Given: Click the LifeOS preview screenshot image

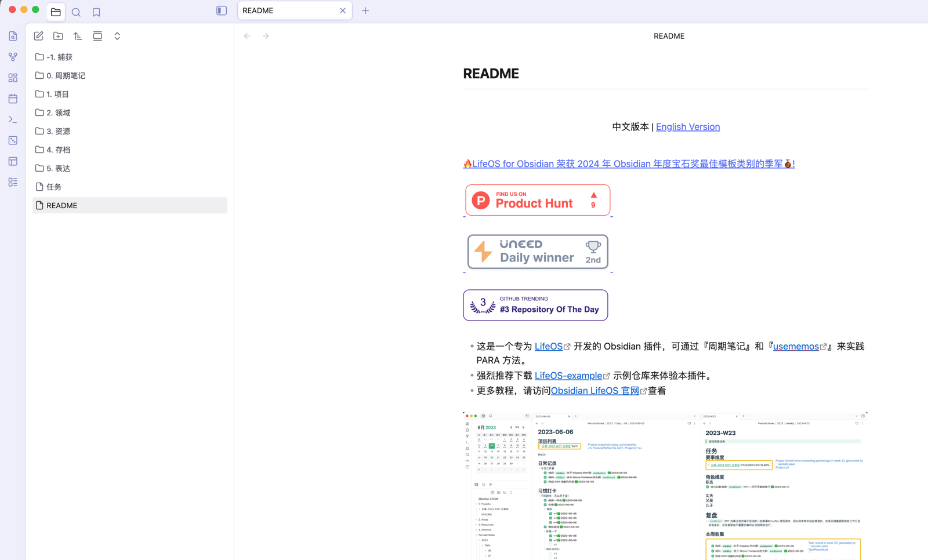Looking at the screenshot, I should [665, 486].
